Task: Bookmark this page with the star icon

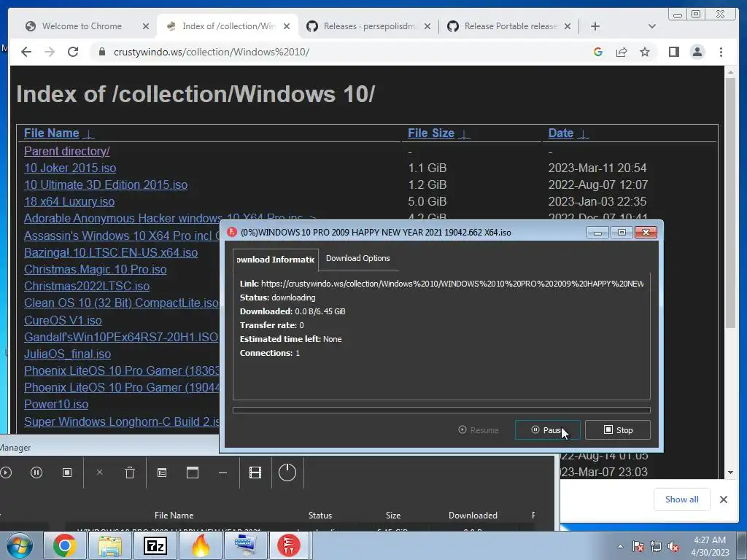Action: (645, 52)
